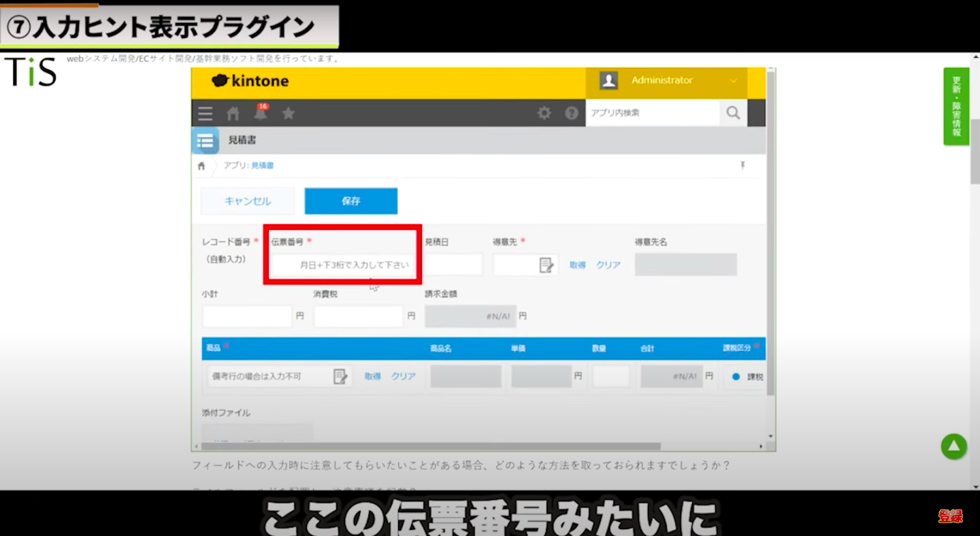Click the キャンセル button

[x=248, y=201]
